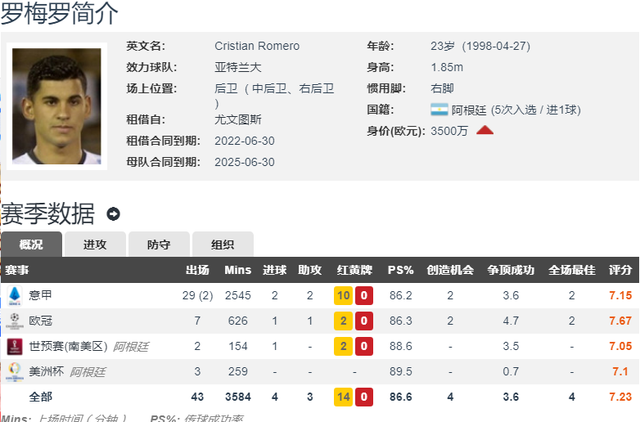Sort table by 出场 column header
The height and width of the screenshot is (422, 640).
(x=197, y=270)
